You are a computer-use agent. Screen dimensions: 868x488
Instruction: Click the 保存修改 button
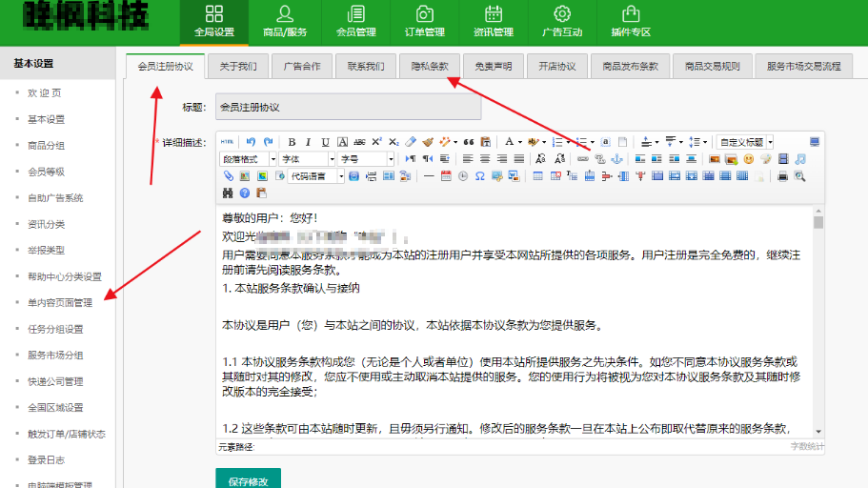tap(248, 479)
